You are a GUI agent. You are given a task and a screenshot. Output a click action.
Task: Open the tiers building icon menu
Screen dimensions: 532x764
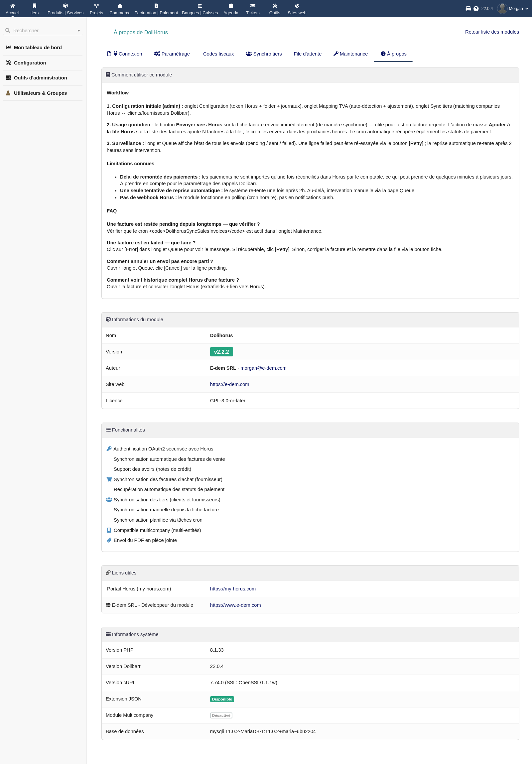point(34,6)
